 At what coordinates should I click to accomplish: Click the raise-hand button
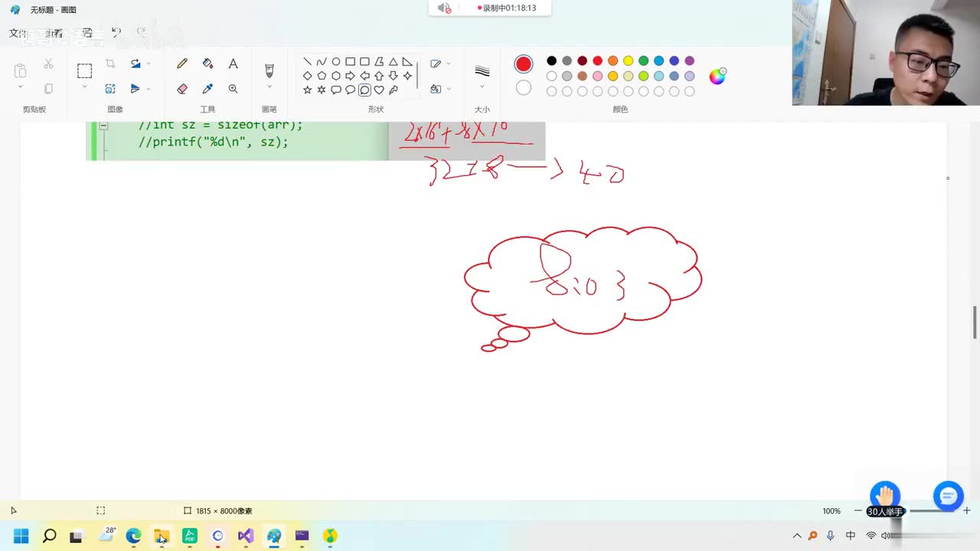coord(885,496)
